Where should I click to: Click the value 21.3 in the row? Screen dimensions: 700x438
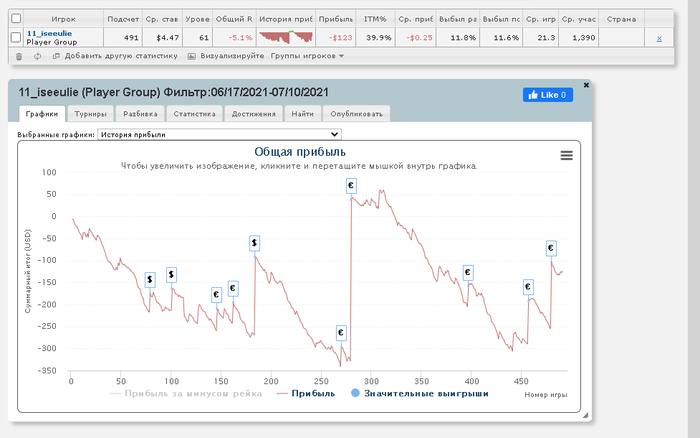[546, 38]
